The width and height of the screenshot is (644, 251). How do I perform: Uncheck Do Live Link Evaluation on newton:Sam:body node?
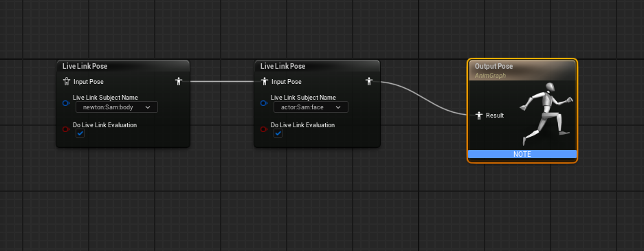point(80,133)
